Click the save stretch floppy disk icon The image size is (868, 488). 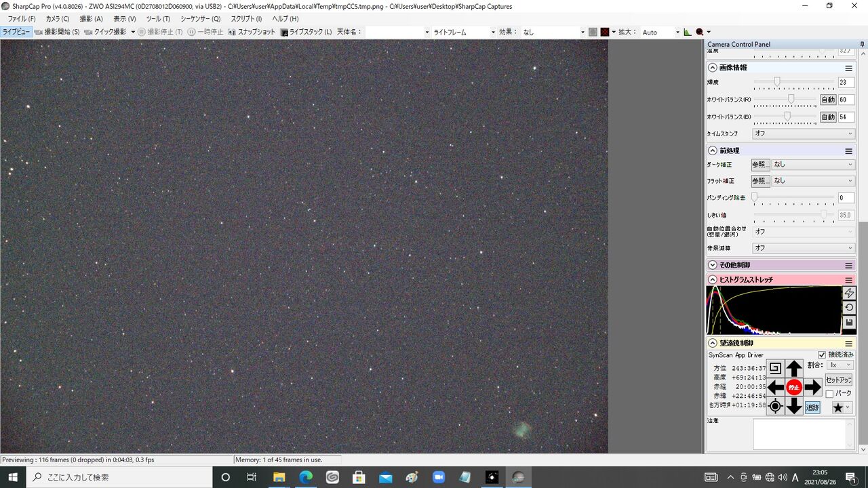849,323
